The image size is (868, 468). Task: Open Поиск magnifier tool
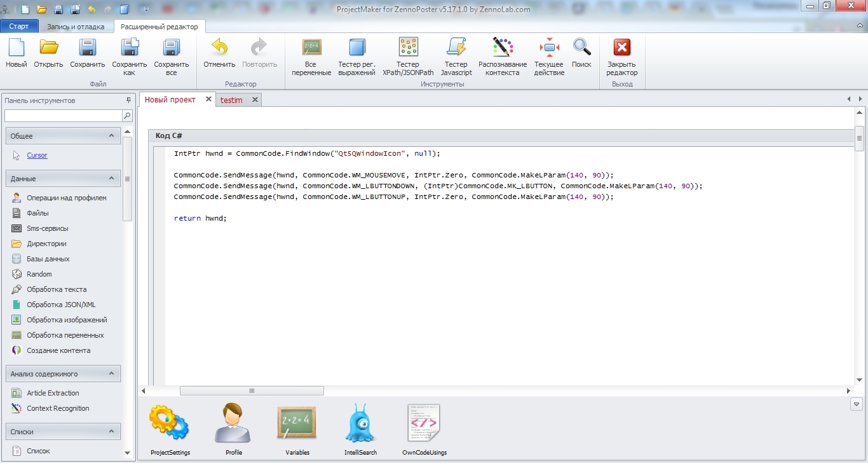581,53
